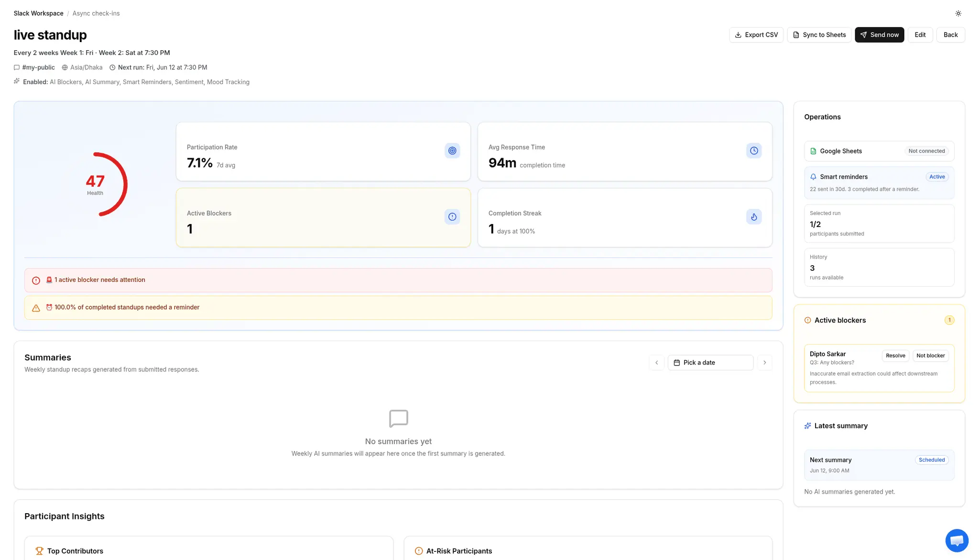The height and width of the screenshot is (560, 979).
Task: Click the Next run clock icon
Action: pos(112,67)
